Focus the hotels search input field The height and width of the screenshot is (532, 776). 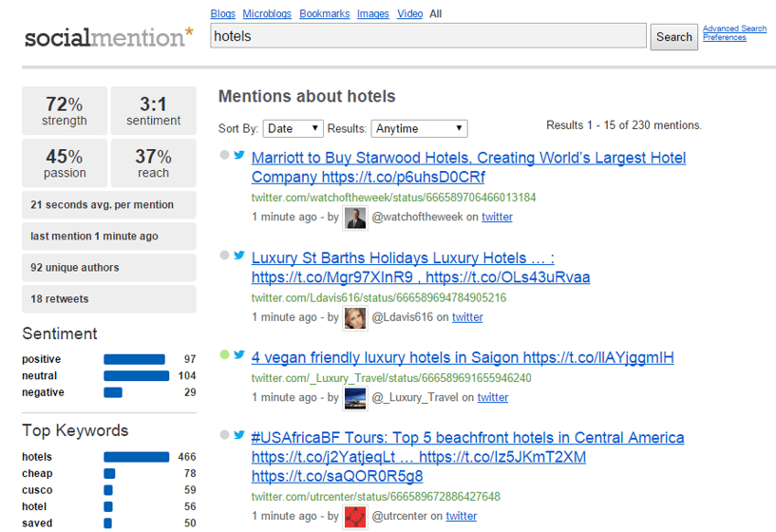point(428,36)
